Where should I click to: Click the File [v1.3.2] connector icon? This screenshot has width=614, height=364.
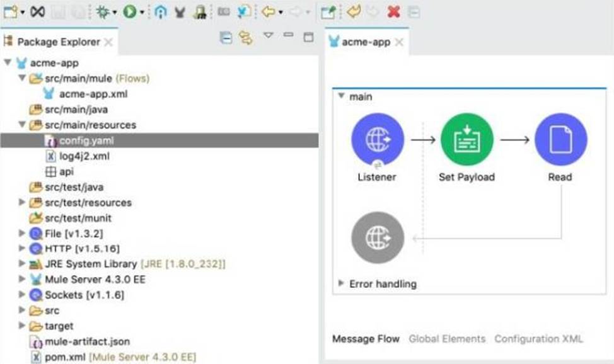coord(36,234)
